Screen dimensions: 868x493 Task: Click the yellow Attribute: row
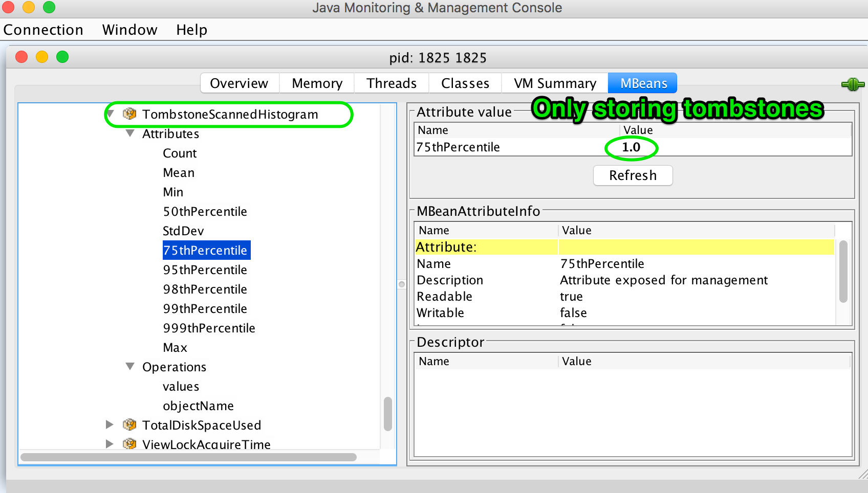point(624,247)
